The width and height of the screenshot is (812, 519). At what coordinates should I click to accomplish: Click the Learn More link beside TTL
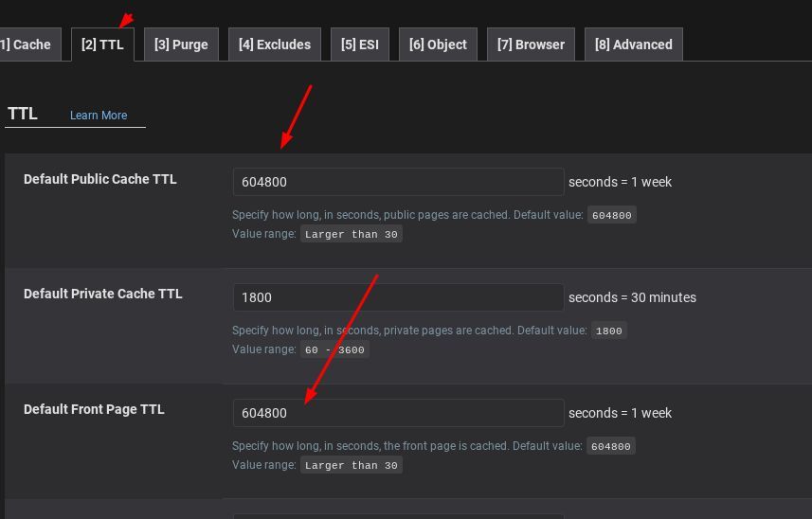point(99,116)
